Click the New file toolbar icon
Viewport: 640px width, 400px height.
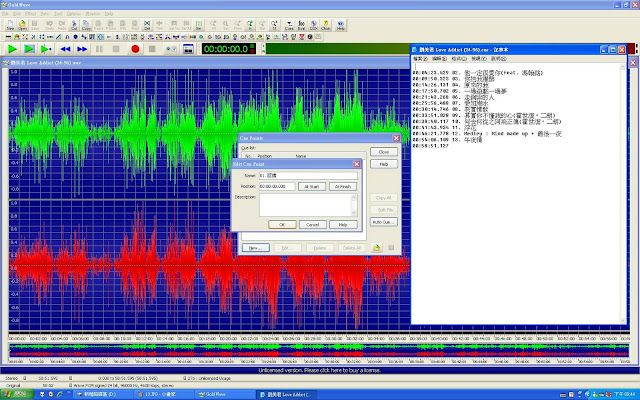(10, 27)
